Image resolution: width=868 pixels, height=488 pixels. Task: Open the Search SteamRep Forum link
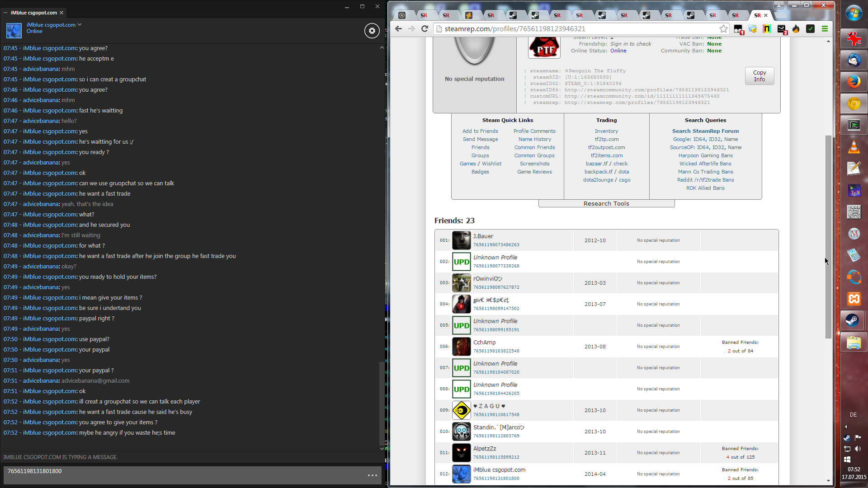[705, 131]
